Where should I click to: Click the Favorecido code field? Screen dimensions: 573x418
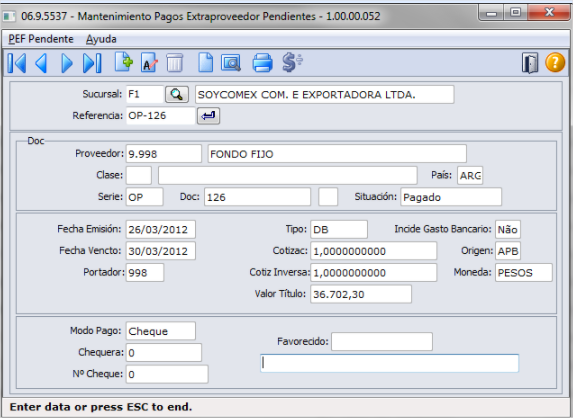click(x=382, y=342)
